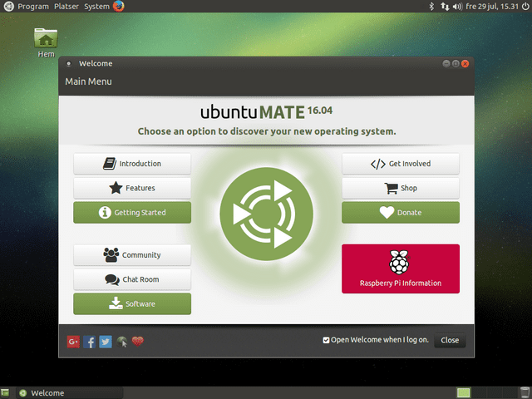Click the 'Main Menu' heading text
The image size is (532, 399).
pos(88,81)
